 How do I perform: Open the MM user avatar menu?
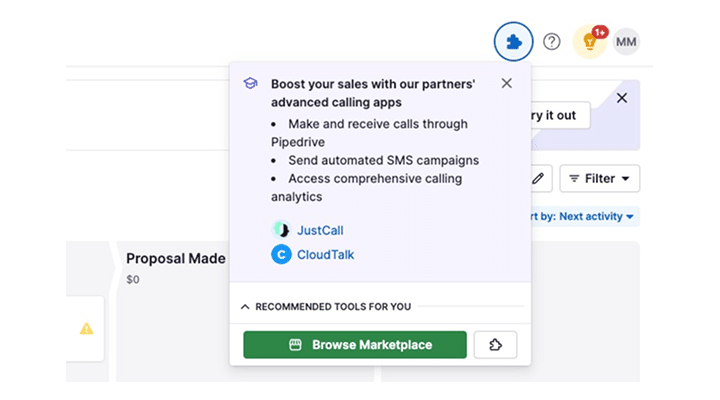click(626, 42)
